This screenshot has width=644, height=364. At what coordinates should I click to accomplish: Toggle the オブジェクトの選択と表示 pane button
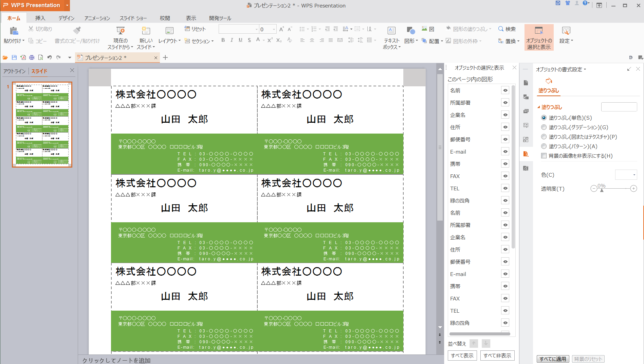pos(539,37)
